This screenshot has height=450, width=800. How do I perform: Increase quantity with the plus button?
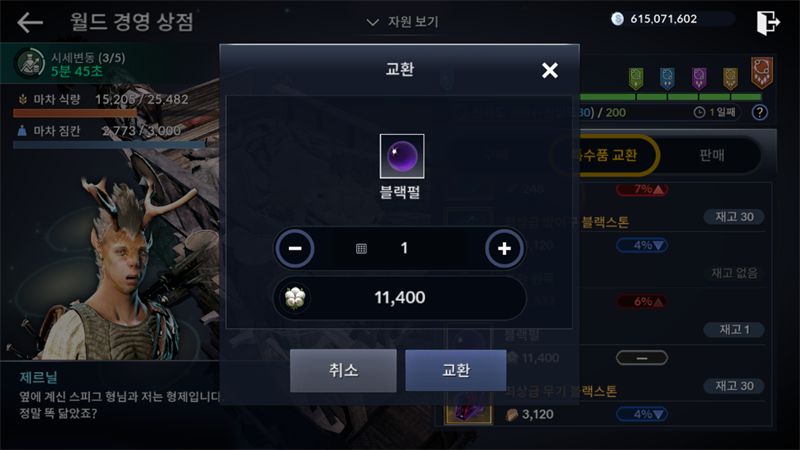point(504,248)
